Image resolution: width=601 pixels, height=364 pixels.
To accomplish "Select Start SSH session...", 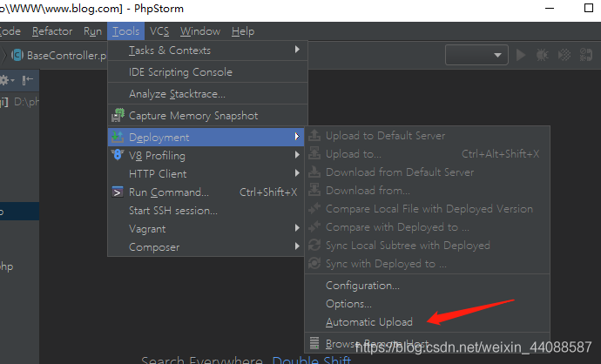I will 206,211.
